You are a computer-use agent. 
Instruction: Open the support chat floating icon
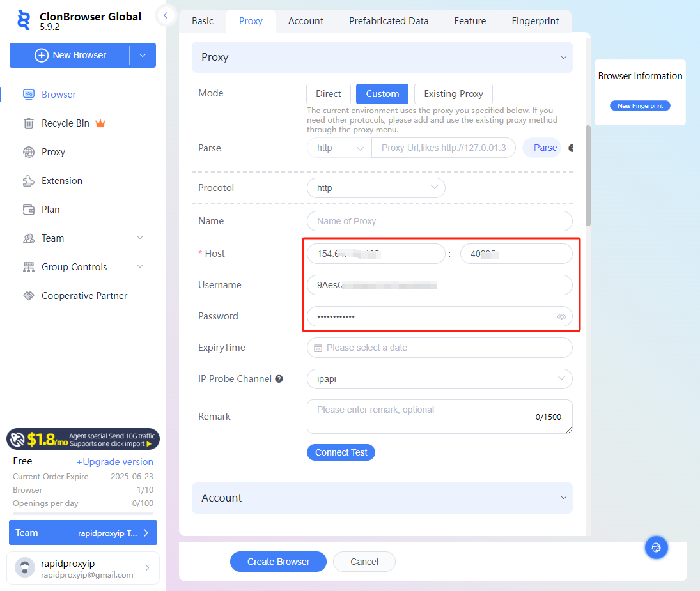656,548
